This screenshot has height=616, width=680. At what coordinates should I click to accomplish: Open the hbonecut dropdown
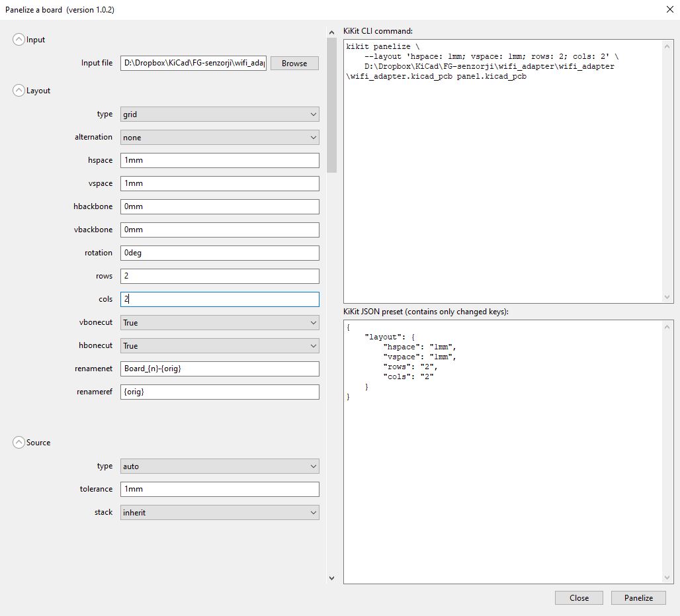coord(220,346)
